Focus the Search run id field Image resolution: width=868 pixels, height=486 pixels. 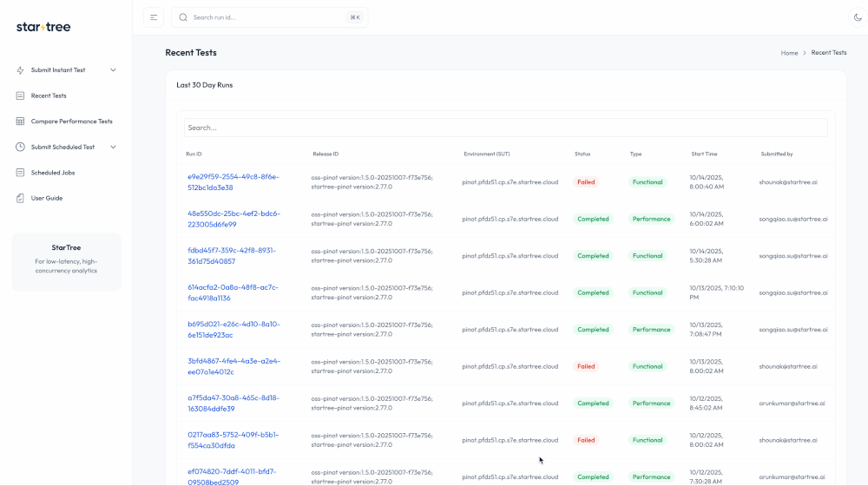[269, 17]
